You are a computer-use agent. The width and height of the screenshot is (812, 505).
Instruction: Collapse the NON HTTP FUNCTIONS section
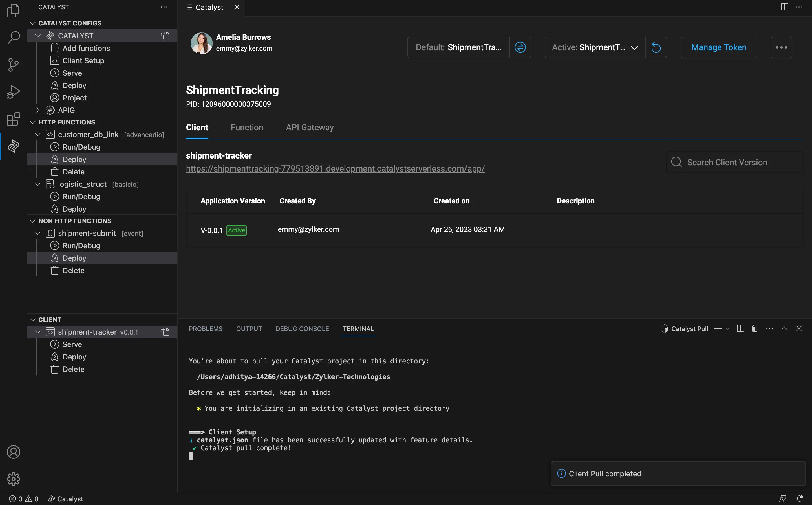pyautogui.click(x=33, y=221)
